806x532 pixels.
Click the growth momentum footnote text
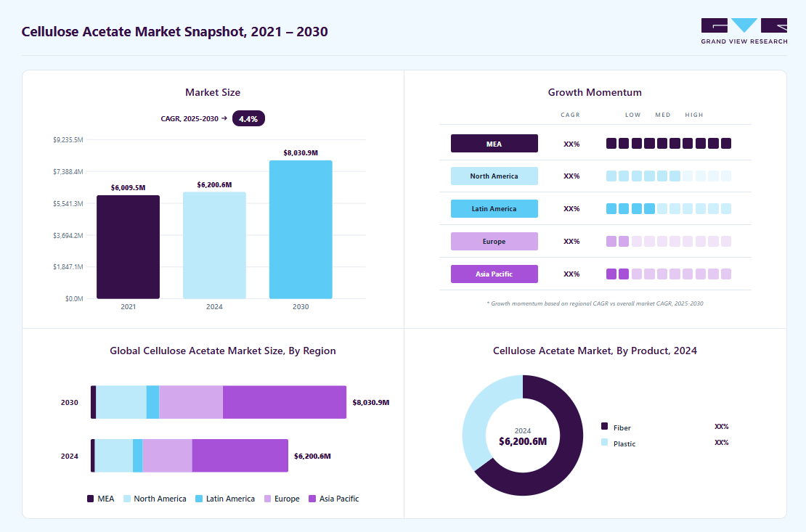pos(595,303)
